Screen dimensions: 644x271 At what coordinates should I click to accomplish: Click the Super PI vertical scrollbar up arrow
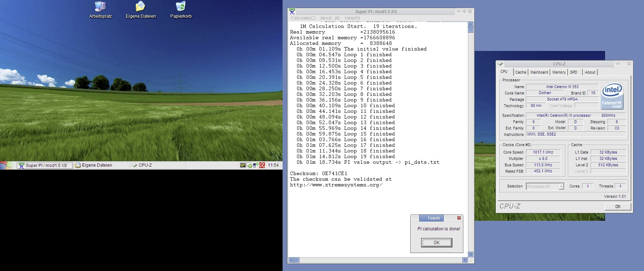point(471,24)
